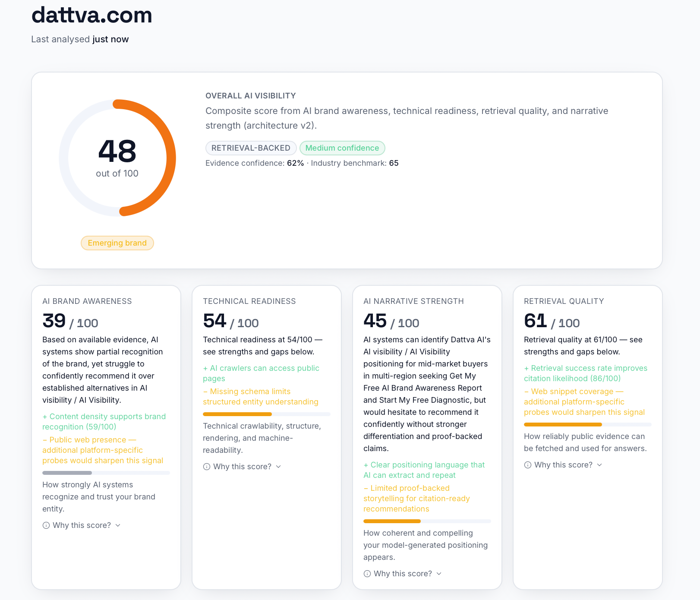Screen dimensions: 700x600
Task: Click the 54 / 100 score
Action: point(231,321)
